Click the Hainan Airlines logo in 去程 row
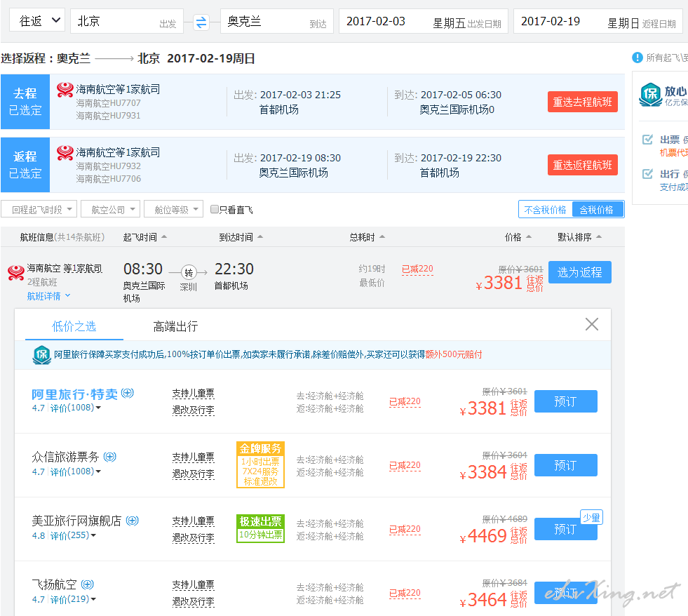The height and width of the screenshot is (616, 688). click(65, 90)
